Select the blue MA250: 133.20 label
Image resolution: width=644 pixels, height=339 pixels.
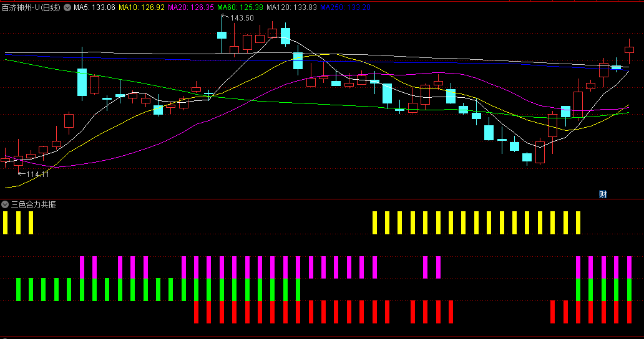point(346,7)
